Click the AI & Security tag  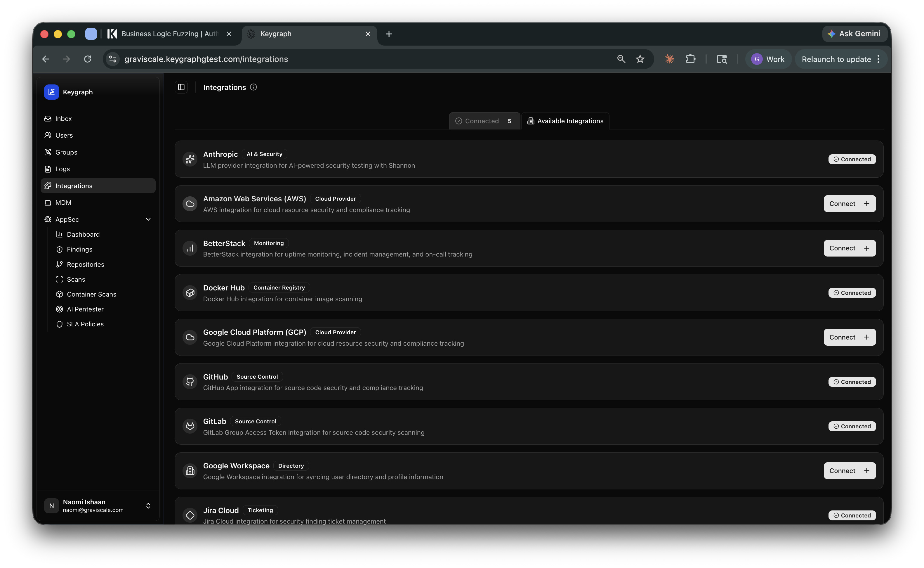[264, 154]
